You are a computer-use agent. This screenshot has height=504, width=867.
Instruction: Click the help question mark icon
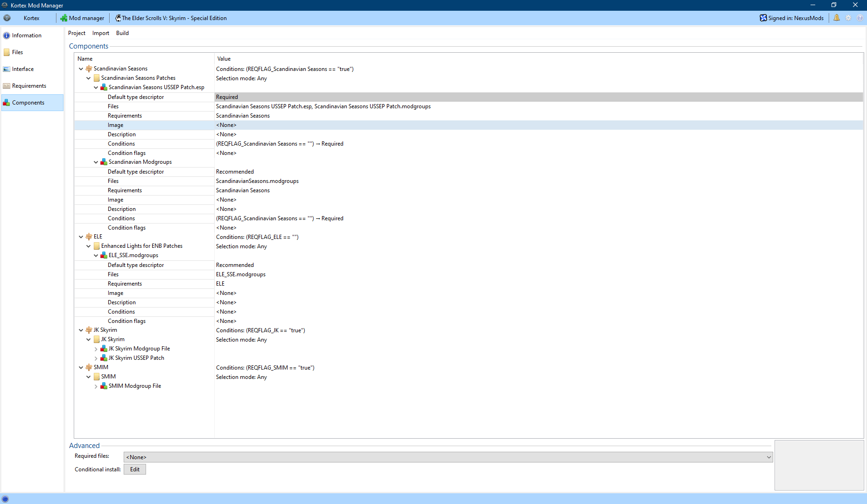point(860,18)
